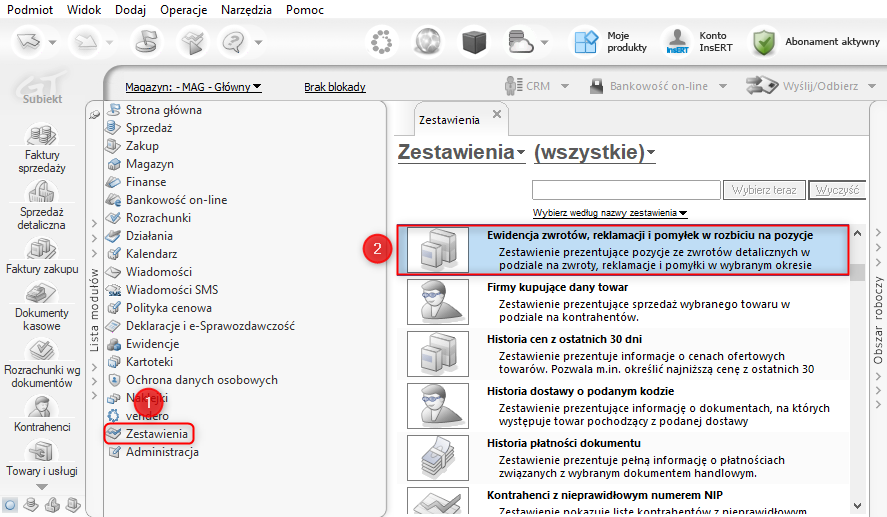Open the Sprzedaż detaliczna shortcut icon
Screen dimensions: 887x517
coord(41,192)
